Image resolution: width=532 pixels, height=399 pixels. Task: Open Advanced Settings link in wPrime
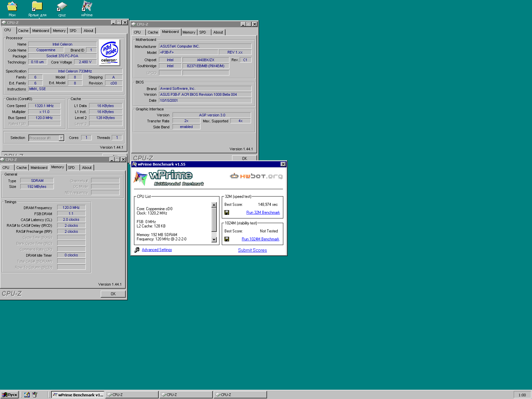coord(157,250)
